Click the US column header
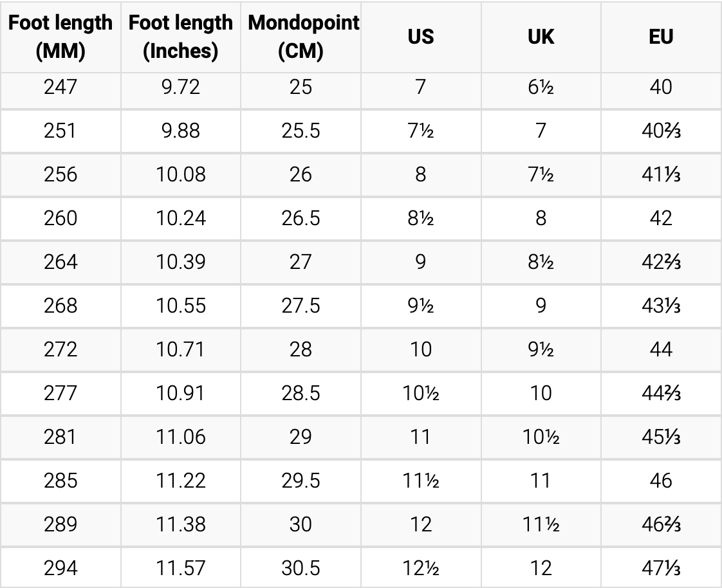The height and width of the screenshot is (588, 722). [x=421, y=37]
